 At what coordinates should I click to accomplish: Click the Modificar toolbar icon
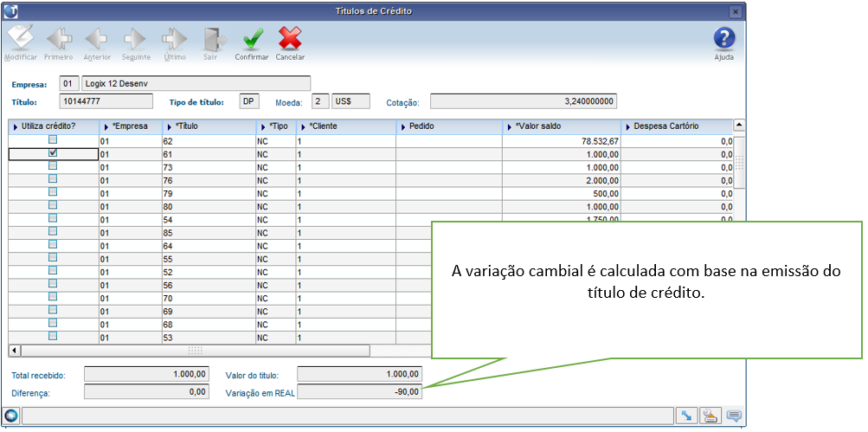tap(21, 38)
